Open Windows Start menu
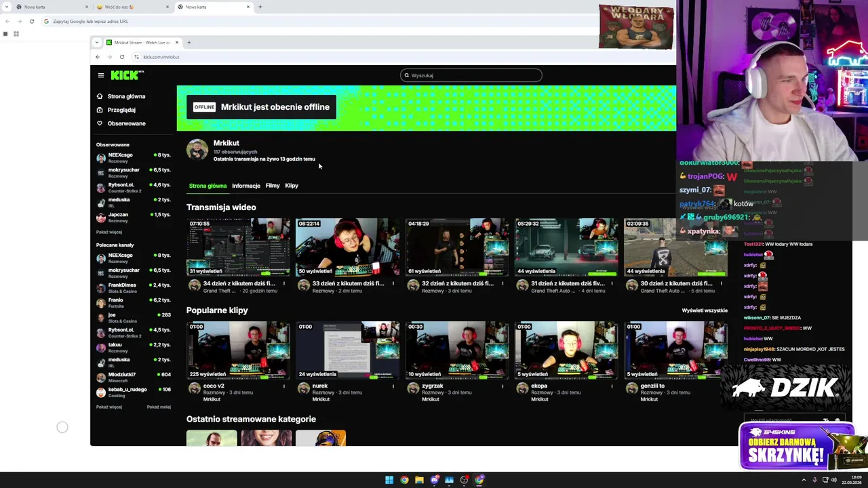 pos(389,480)
